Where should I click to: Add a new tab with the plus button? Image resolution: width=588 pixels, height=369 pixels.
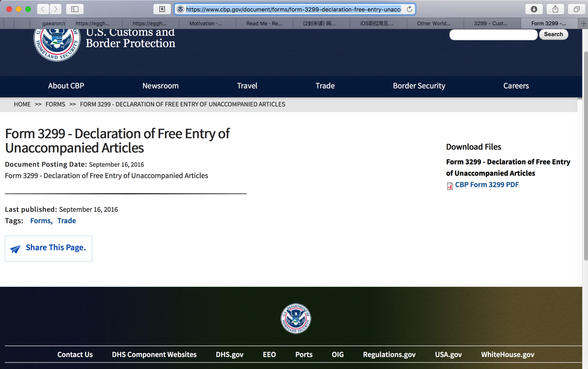pyautogui.click(x=584, y=23)
